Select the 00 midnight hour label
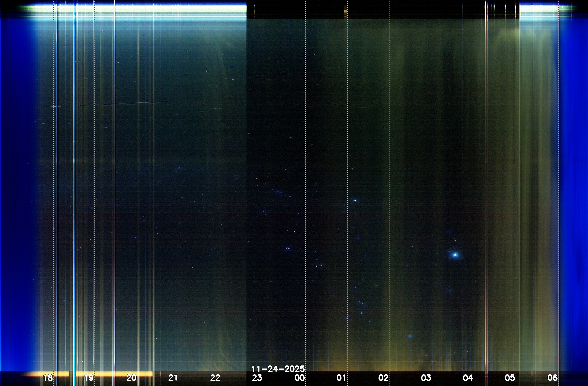 point(300,378)
